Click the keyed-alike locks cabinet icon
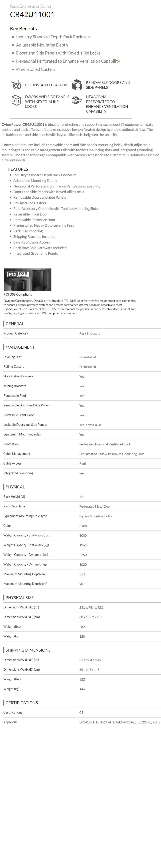This screenshot has height=868, width=161. coord(16,100)
